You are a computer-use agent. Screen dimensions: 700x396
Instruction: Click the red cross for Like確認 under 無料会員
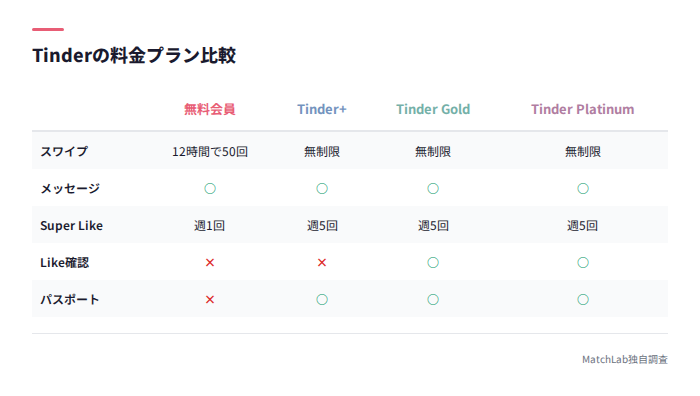[210, 263]
